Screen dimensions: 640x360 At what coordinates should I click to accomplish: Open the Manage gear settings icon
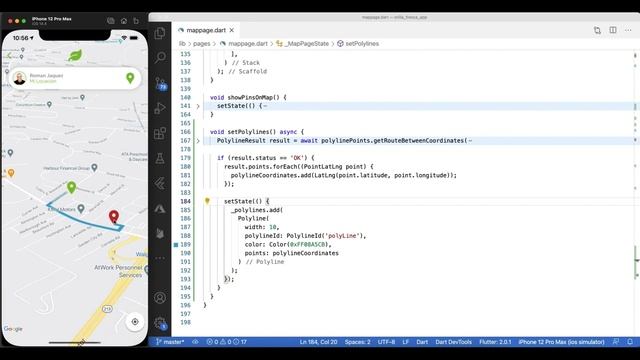point(160,323)
